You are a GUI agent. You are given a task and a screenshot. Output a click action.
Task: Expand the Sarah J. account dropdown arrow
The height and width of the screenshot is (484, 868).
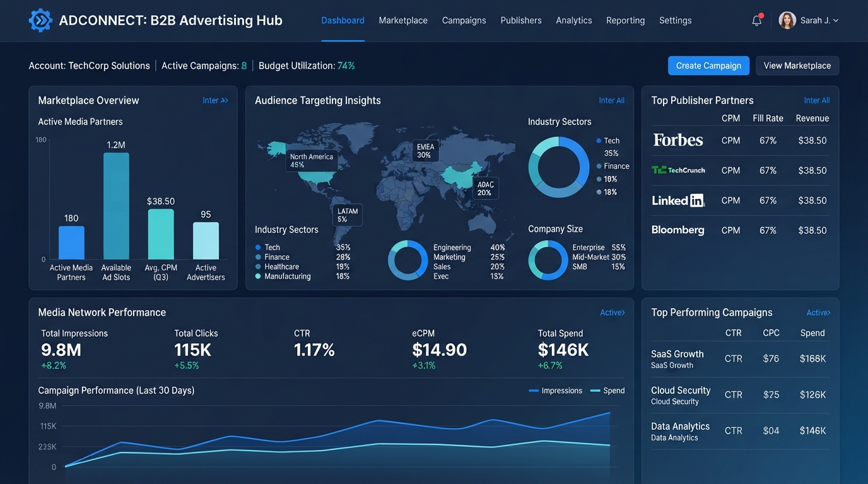tap(836, 21)
